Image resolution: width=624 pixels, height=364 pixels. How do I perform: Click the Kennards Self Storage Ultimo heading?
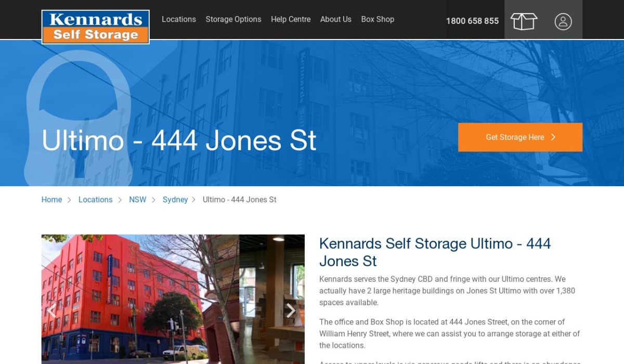tap(435, 252)
